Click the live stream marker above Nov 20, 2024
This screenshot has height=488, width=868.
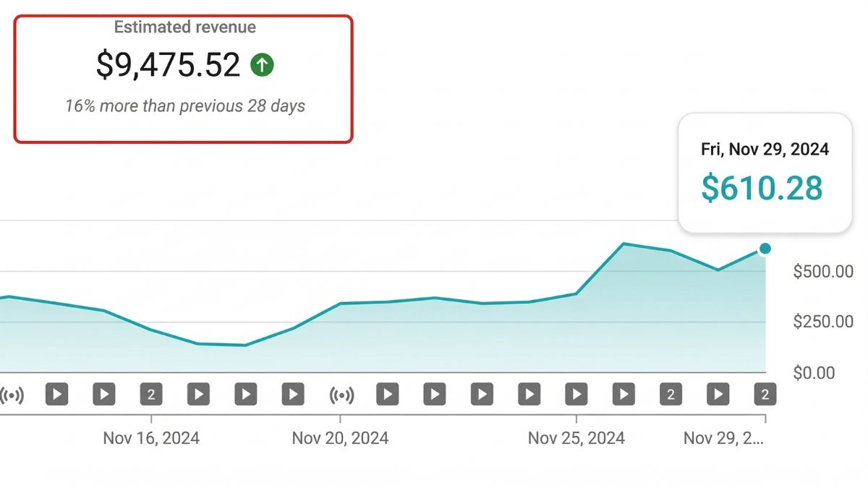(x=341, y=395)
